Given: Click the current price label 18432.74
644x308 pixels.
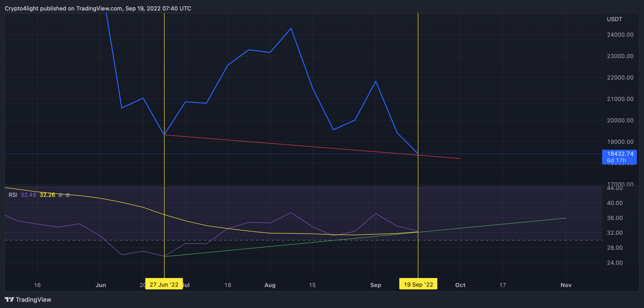Looking at the screenshot, I should (620, 154).
